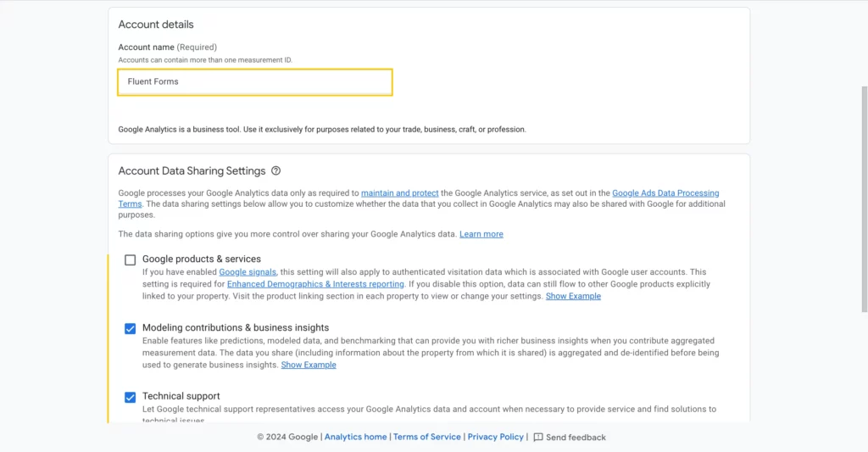The width and height of the screenshot is (868, 452).
Task: Click the Account details heading
Action: [156, 25]
